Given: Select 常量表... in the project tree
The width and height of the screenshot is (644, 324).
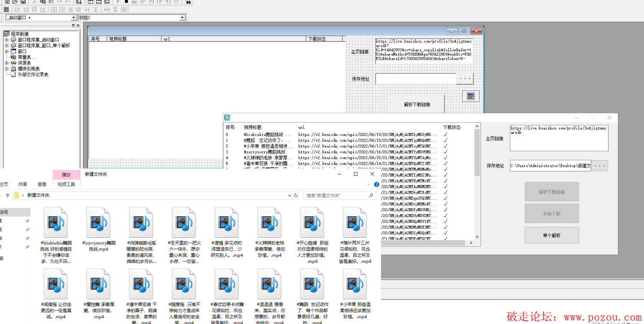Looking at the screenshot, I should click(27, 57).
